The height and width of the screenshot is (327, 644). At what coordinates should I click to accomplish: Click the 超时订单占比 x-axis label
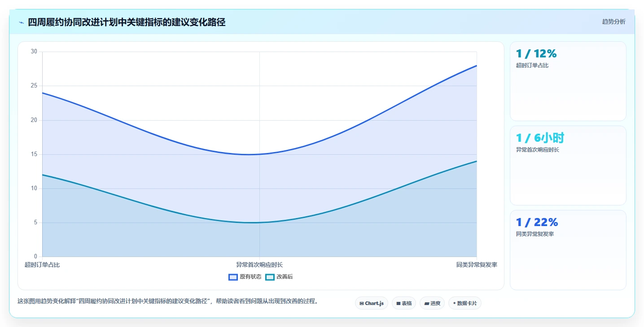tap(42, 265)
